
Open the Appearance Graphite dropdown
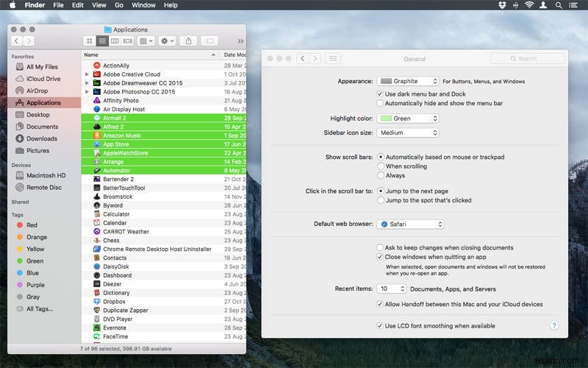tap(408, 81)
